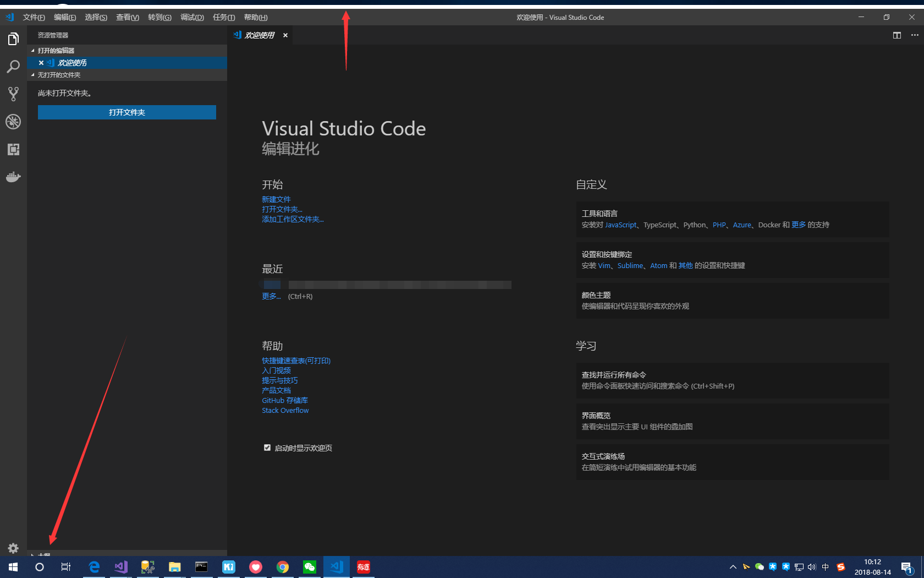924x578 pixels.
Task: Open the 帮助(H) menu
Action: click(x=256, y=18)
